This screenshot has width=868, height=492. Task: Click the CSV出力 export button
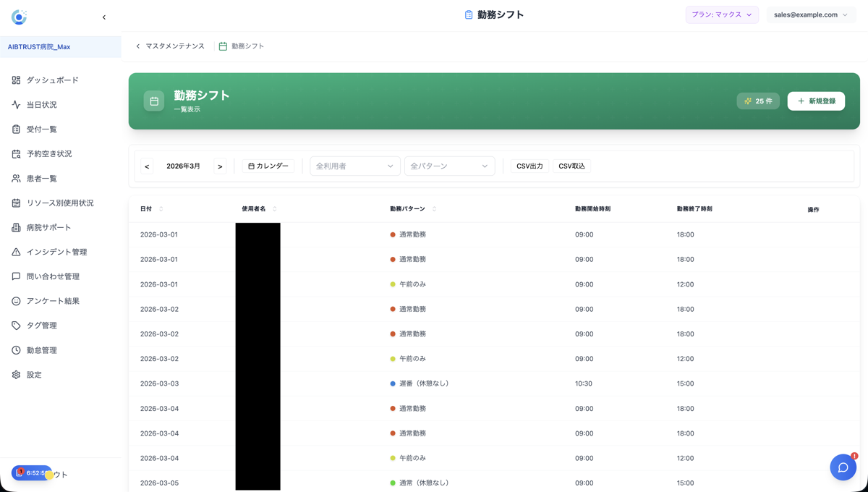[x=529, y=166]
